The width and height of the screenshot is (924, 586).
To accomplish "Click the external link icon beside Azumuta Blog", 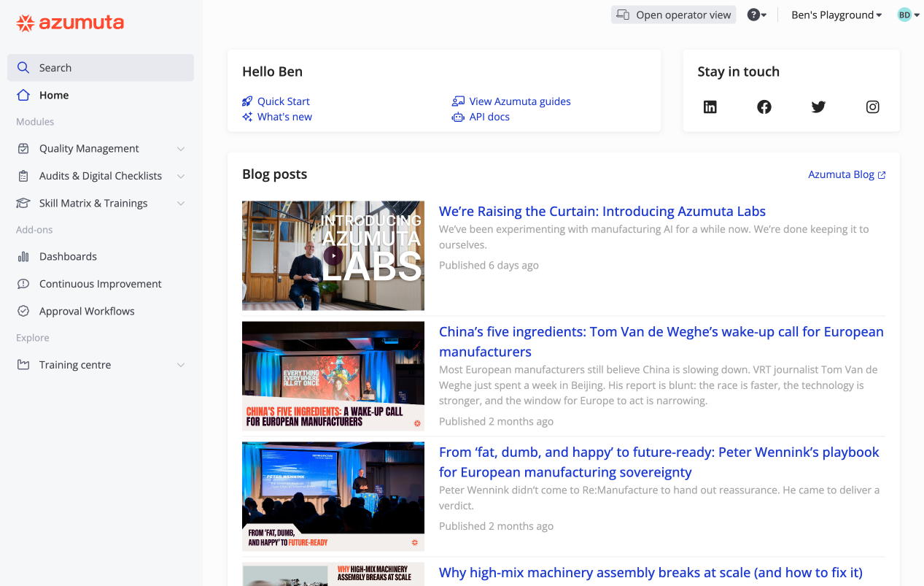I will pos(882,175).
